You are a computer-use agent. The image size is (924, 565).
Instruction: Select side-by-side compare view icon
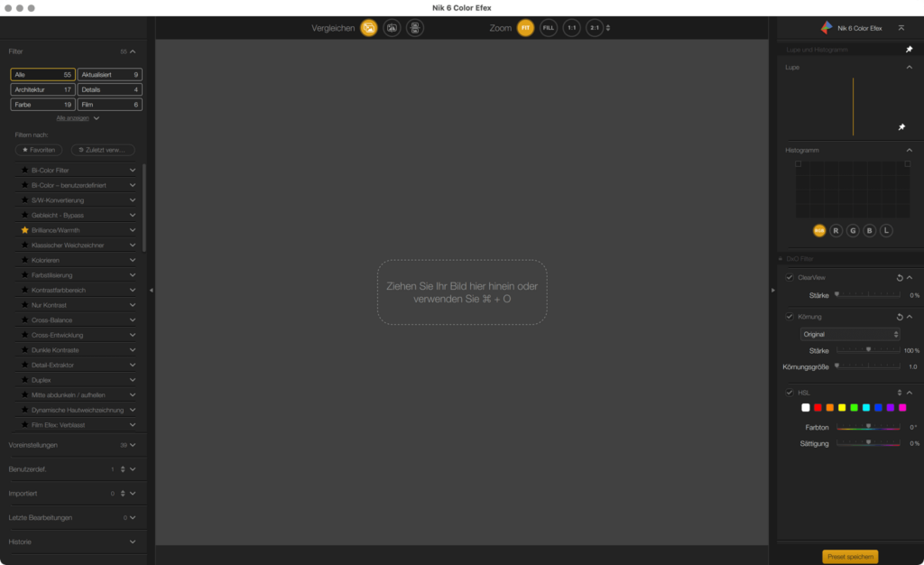(x=392, y=28)
